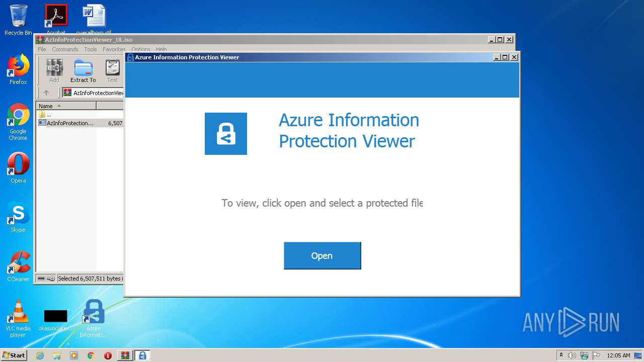Close the WinRAR AzInfoProtectionViewer_UL.iso window
Image resolution: width=644 pixels, height=362 pixels.
click(509, 40)
